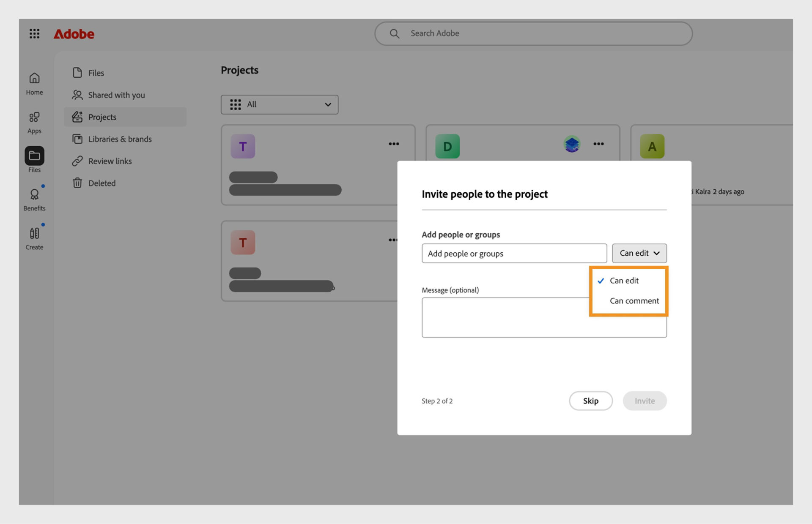Open Shared with you section
Image resolution: width=812 pixels, height=524 pixels.
116,95
